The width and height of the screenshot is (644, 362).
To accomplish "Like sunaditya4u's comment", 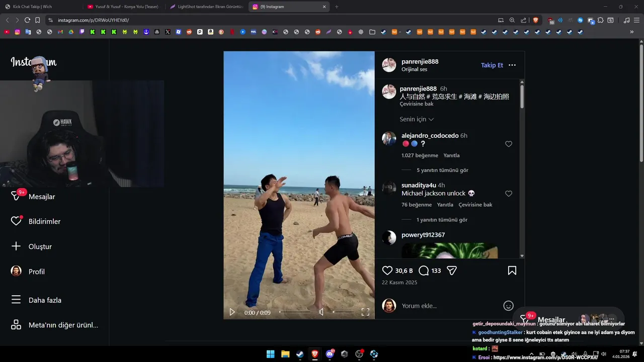I will pyautogui.click(x=509, y=194).
